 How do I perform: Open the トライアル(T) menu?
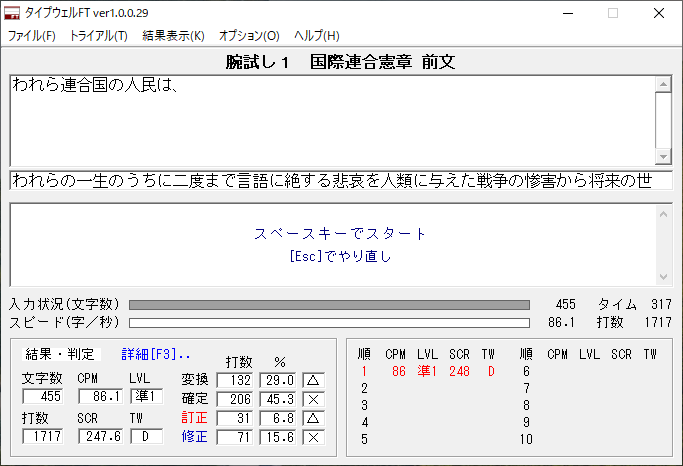point(98,36)
